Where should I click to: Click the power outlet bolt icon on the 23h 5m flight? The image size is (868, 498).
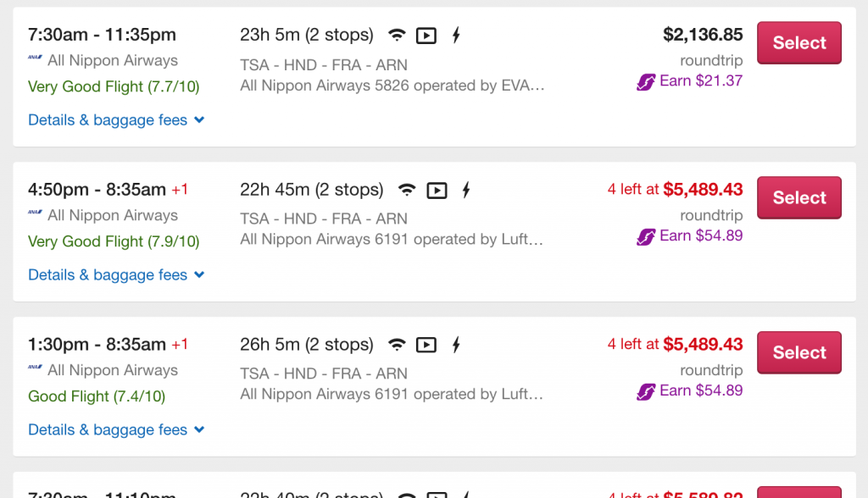[456, 36]
